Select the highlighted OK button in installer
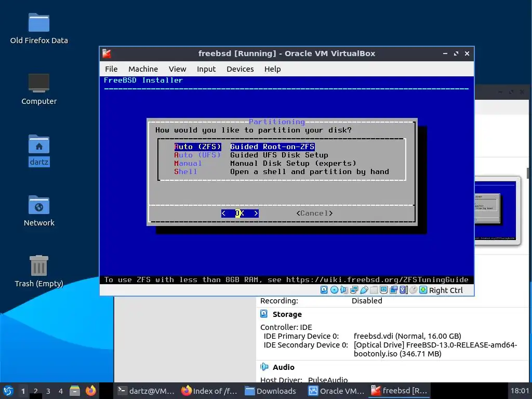 click(x=240, y=213)
